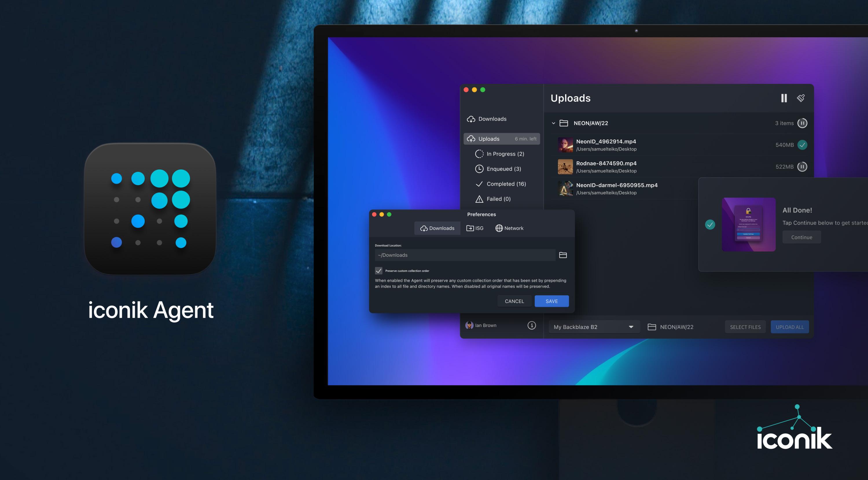
Task: Show Failed uploads in the sidebar
Action: coord(498,199)
